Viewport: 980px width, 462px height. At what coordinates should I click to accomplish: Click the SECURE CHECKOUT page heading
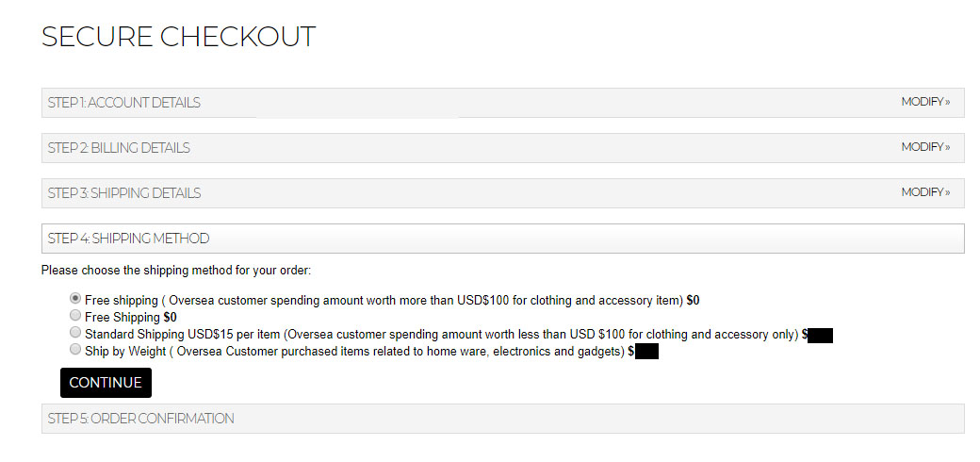(178, 37)
